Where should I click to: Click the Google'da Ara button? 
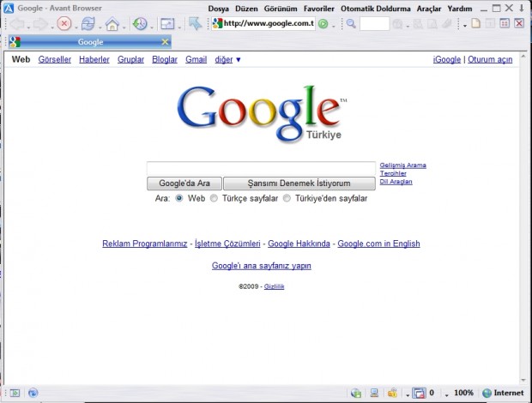coord(184,183)
